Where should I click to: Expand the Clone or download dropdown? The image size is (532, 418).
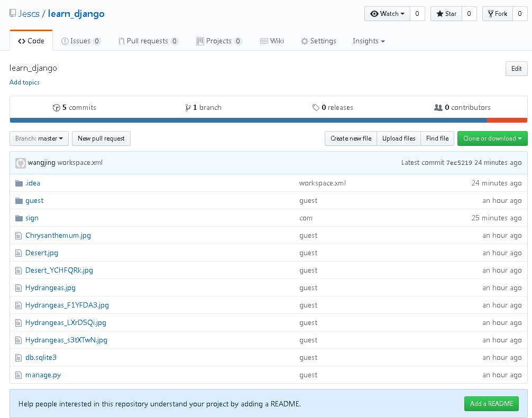(x=492, y=138)
